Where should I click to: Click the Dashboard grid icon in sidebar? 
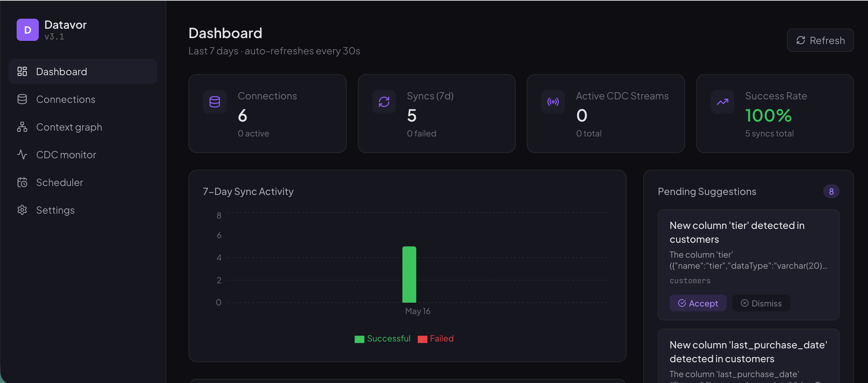(22, 71)
